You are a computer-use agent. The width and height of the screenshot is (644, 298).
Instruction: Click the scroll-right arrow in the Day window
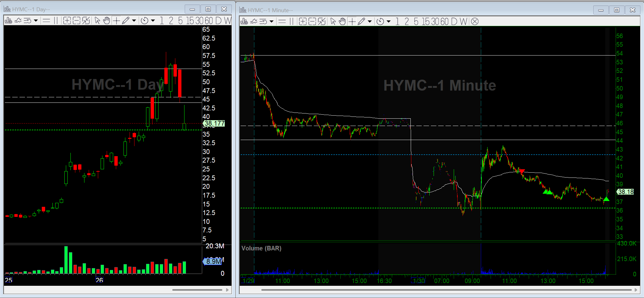(x=227, y=290)
